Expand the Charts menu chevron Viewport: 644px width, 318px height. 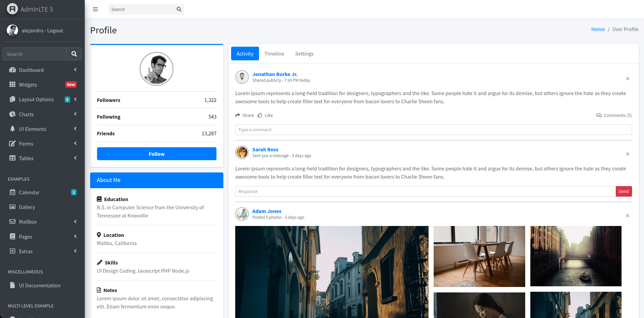75,114
